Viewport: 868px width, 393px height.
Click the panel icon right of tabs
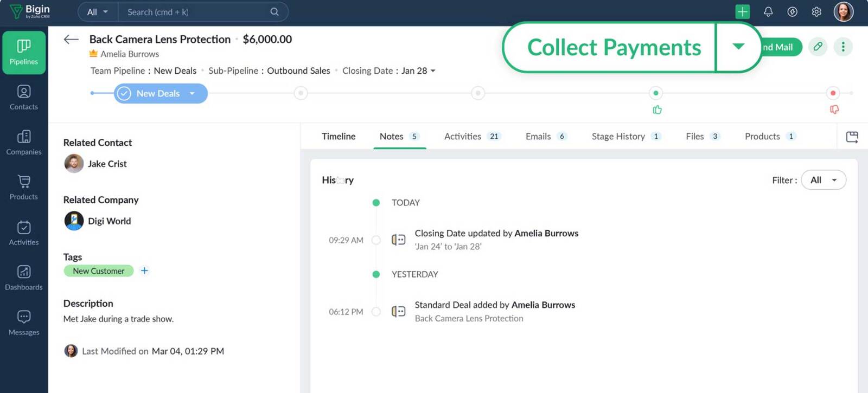click(x=852, y=137)
